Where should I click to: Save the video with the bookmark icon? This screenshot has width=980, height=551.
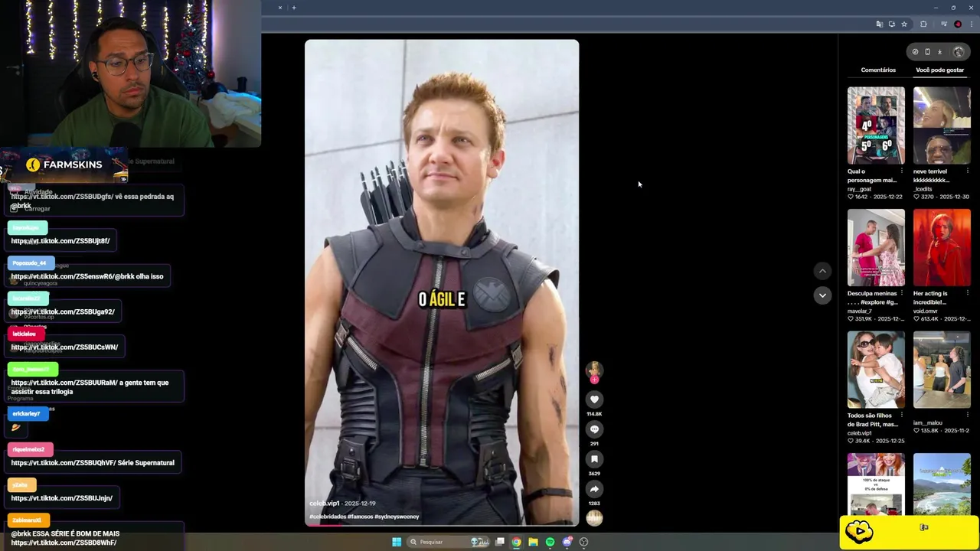click(x=594, y=459)
